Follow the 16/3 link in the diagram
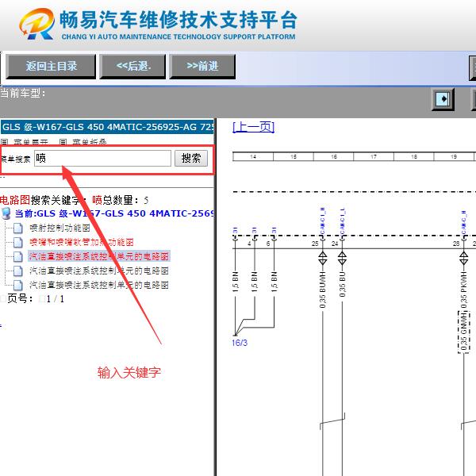This screenshot has width=476, height=476. (240, 343)
